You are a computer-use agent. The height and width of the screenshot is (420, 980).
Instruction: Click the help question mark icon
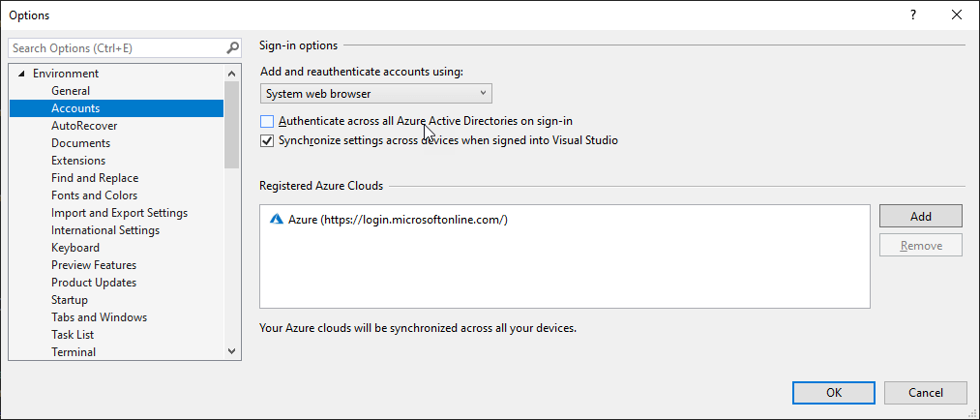(912, 15)
